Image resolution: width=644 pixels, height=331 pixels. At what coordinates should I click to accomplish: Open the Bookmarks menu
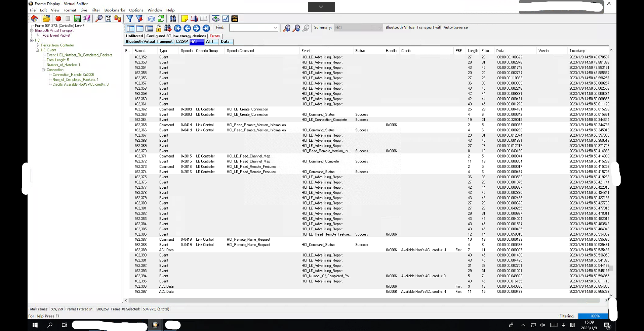pyautogui.click(x=115, y=10)
